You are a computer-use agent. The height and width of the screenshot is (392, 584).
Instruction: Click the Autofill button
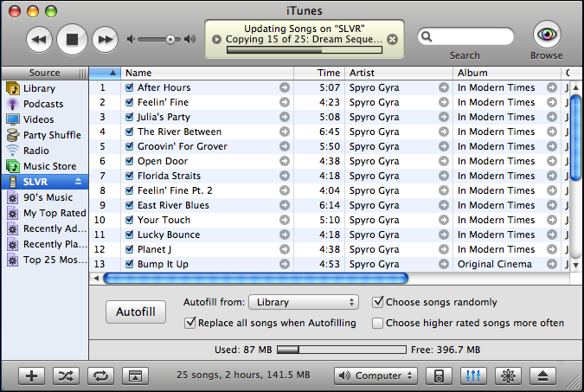pyautogui.click(x=136, y=312)
